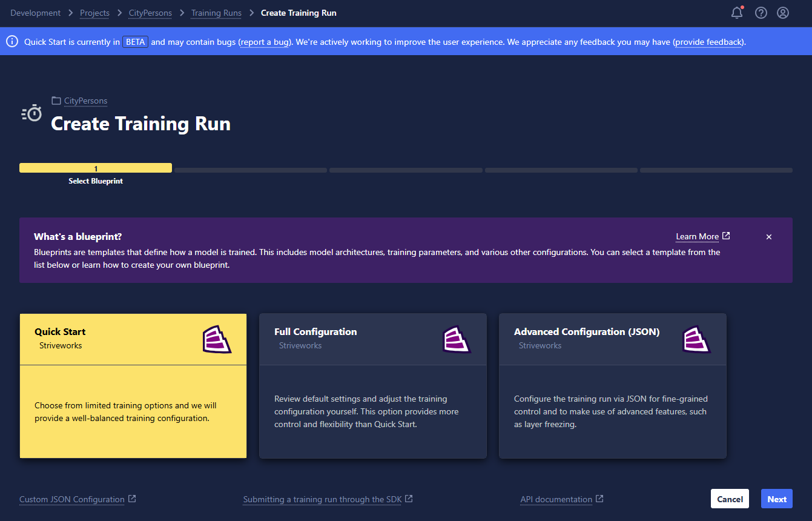Click the Select Blueprint step label
Screen dimensions: 812x521
96,181
